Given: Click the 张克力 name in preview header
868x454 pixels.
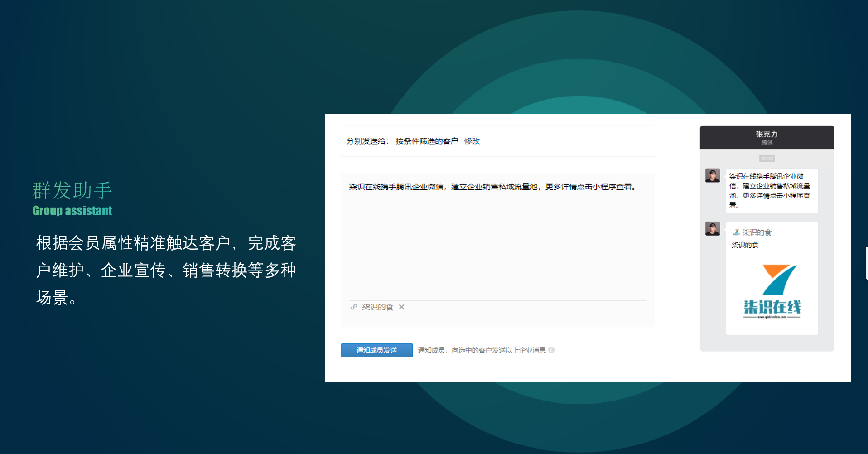Looking at the screenshot, I should coord(767,134).
